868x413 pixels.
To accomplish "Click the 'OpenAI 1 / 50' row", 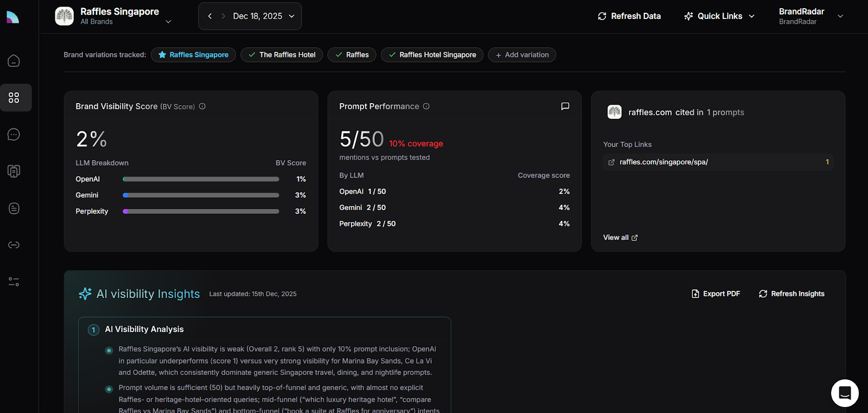I will pos(454,192).
